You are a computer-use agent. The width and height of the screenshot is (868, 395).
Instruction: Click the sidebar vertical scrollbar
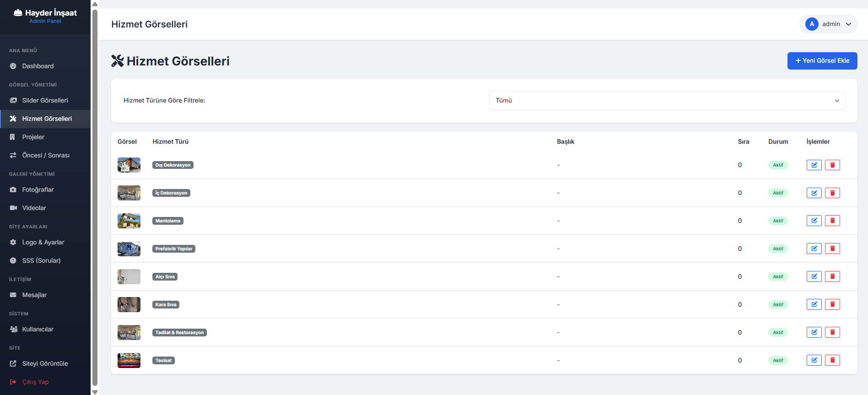(x=95, y=198)
